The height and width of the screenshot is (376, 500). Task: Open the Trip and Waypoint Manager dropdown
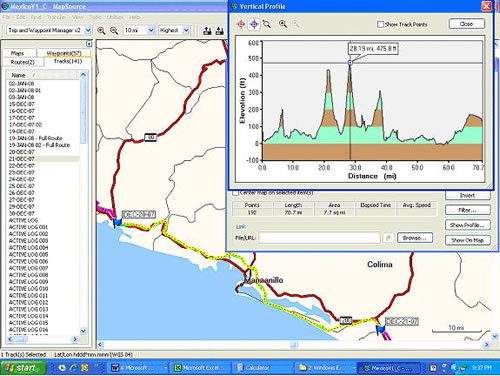(88, 30)
